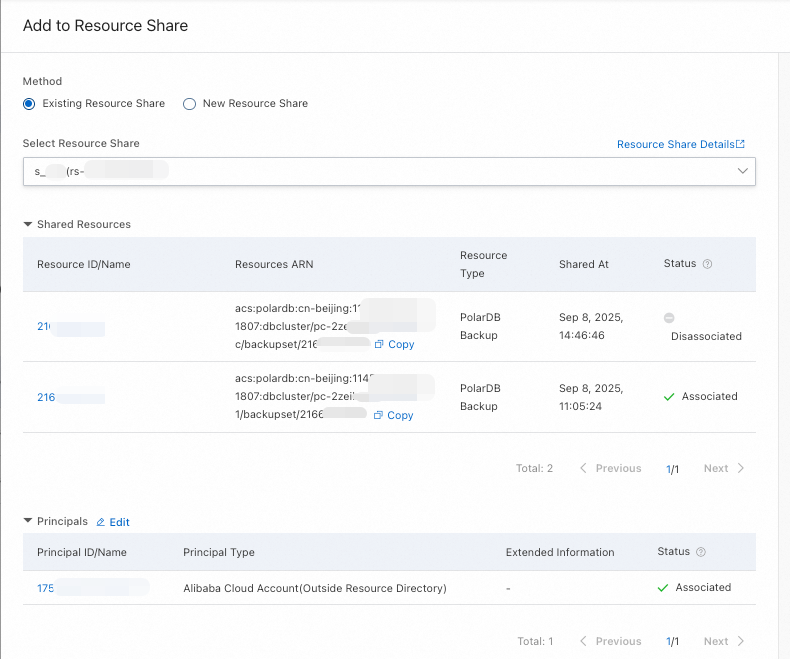Copy the ARN of the Disassociated backup

point(394,344)
